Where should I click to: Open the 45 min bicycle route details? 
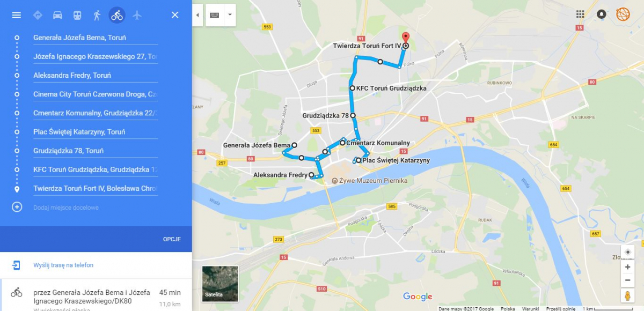(96, 295)
